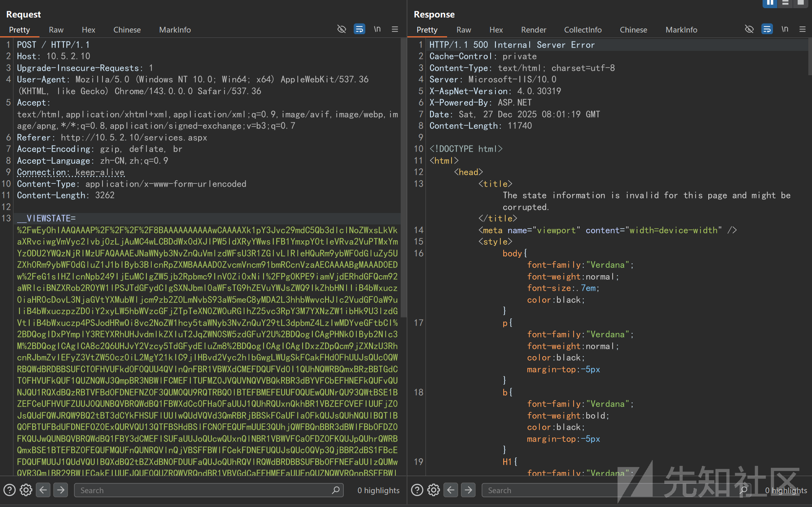The height and width of the screenshot is (507, 812).
Task: Show newline characters toggle in Response
Action: pos(785,29)
